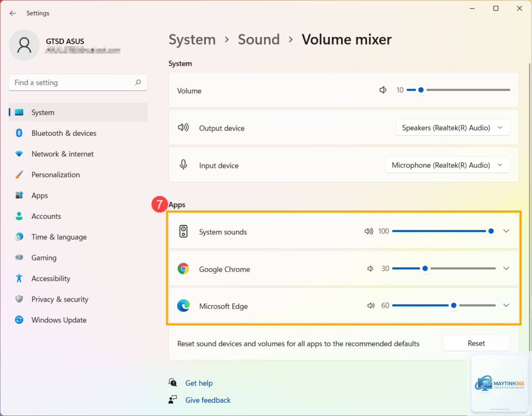Open Gaming settings page
This screenshot has width=532, height=416.
point(78,257)
